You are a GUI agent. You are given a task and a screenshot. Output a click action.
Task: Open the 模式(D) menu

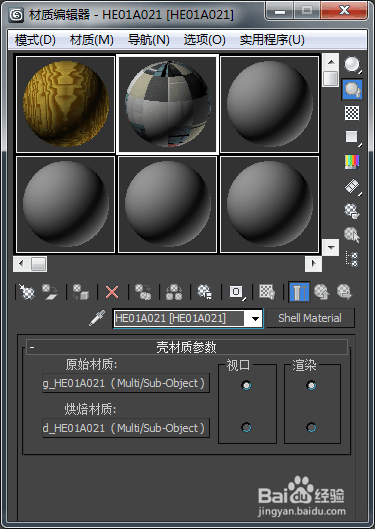(35, 40)
